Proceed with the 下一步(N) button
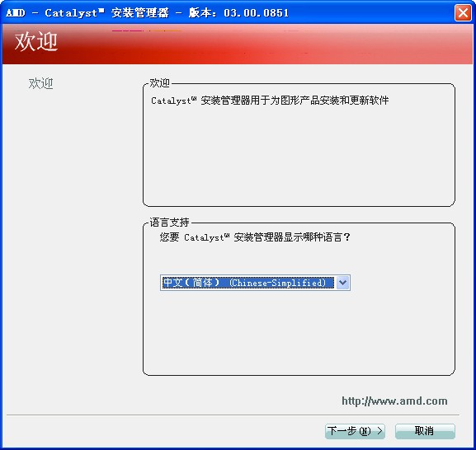This screenshot has height=450, width=476. coord(355,431)
